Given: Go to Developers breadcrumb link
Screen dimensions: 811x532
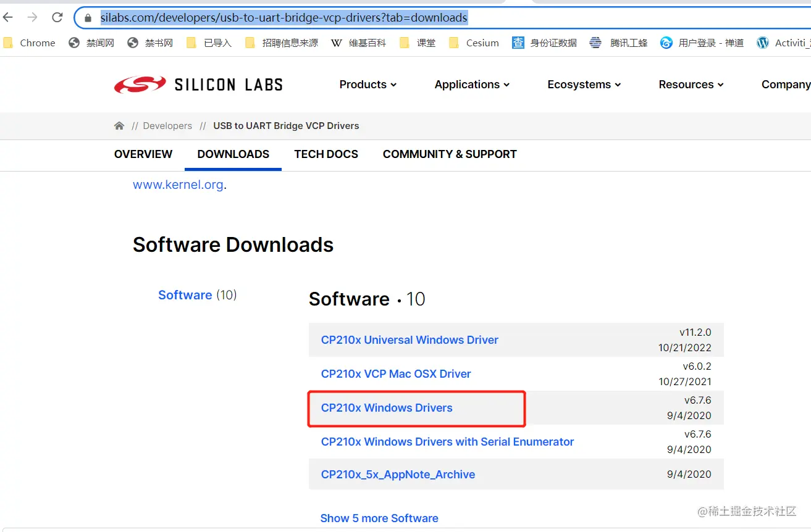Looking at the screenshot, I should point(167,126).
